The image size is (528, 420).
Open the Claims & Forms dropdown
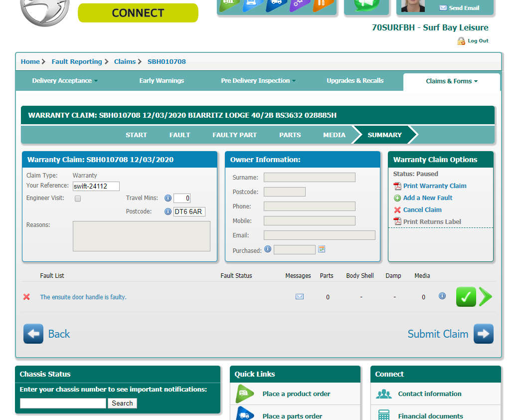point(451,81)
